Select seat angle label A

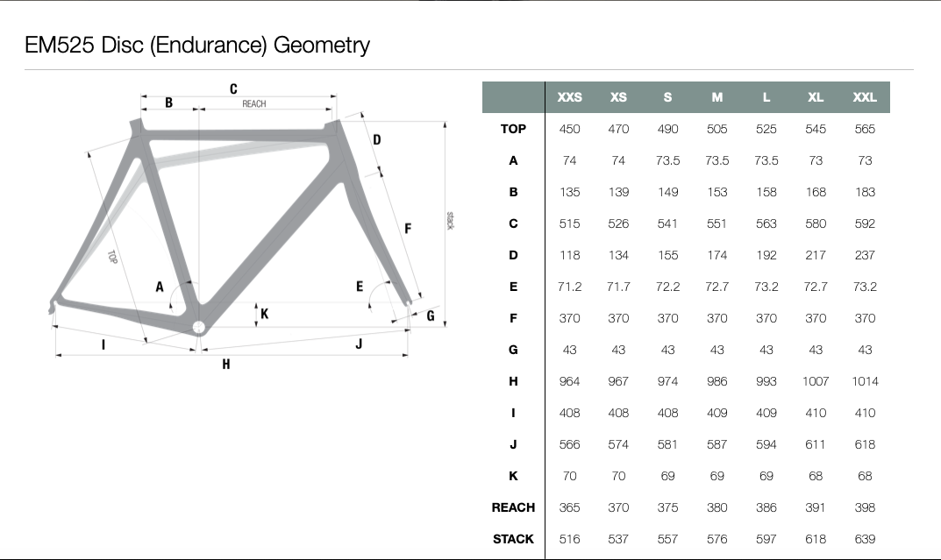(x=160, y=287)
